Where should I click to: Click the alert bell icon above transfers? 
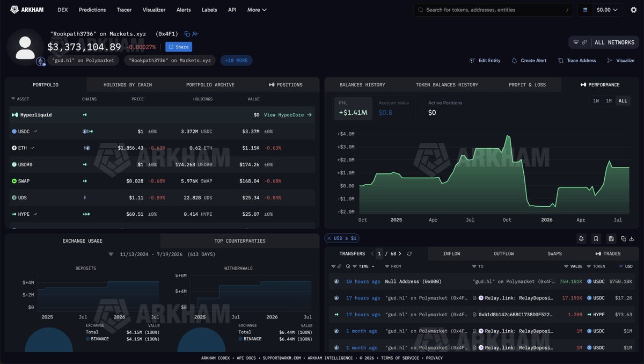(x=581, y=238)
